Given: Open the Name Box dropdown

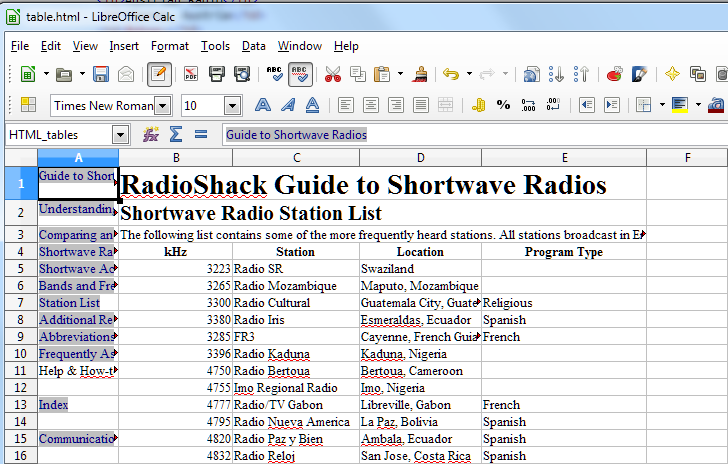Looking at the screenshot, I should coord(120,135).
